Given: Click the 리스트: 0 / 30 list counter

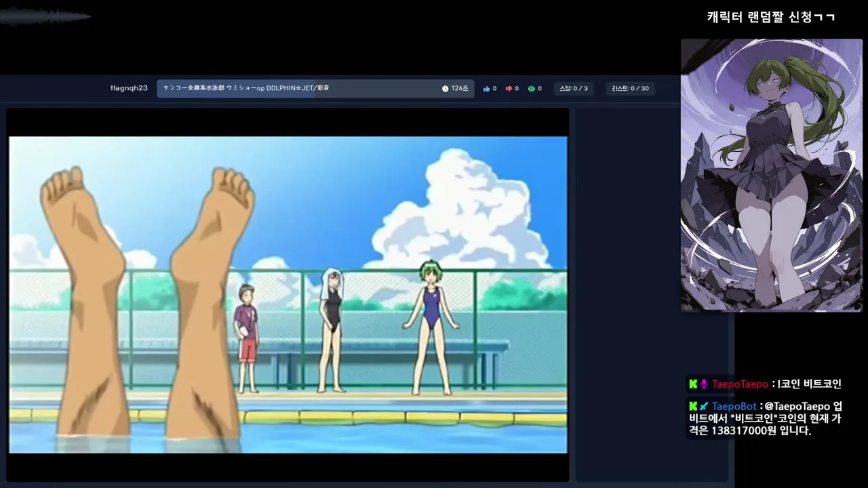Looking at the screenshot, I should tap(631, 89).
